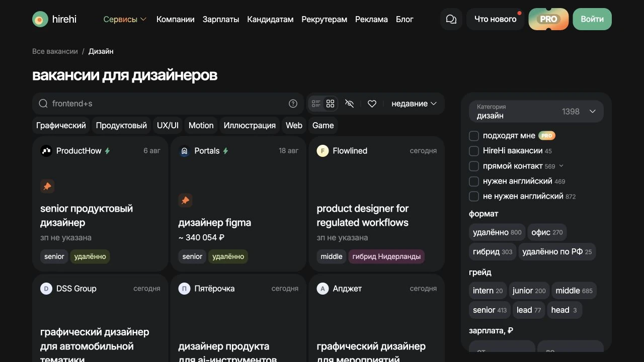The width and height of the screenshot is (644, 362).
Task: Check the нужен английский checkbox
Action: coord(473,181)
